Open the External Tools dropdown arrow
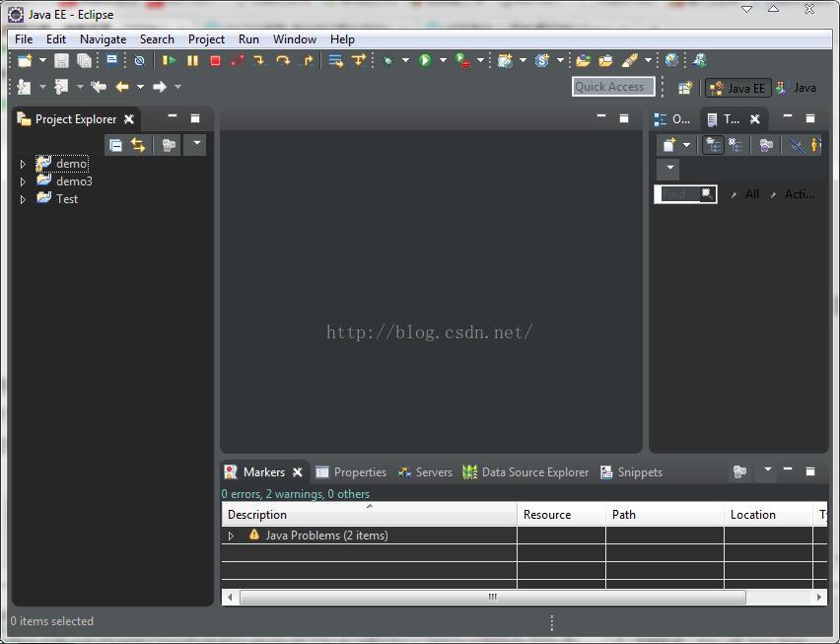Screen dimensions: 840x644 click(480, 60)
